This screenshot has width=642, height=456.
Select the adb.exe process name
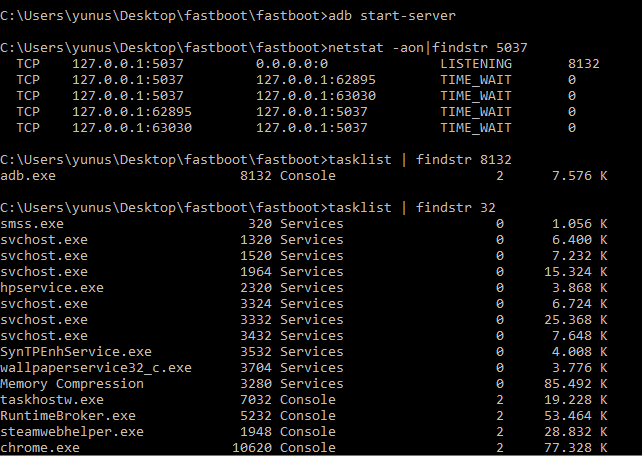(x=28, y=176)
